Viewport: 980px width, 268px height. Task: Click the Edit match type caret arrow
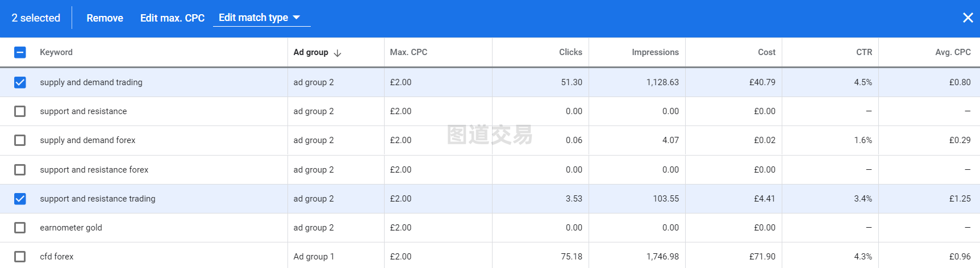click(297, 18)
